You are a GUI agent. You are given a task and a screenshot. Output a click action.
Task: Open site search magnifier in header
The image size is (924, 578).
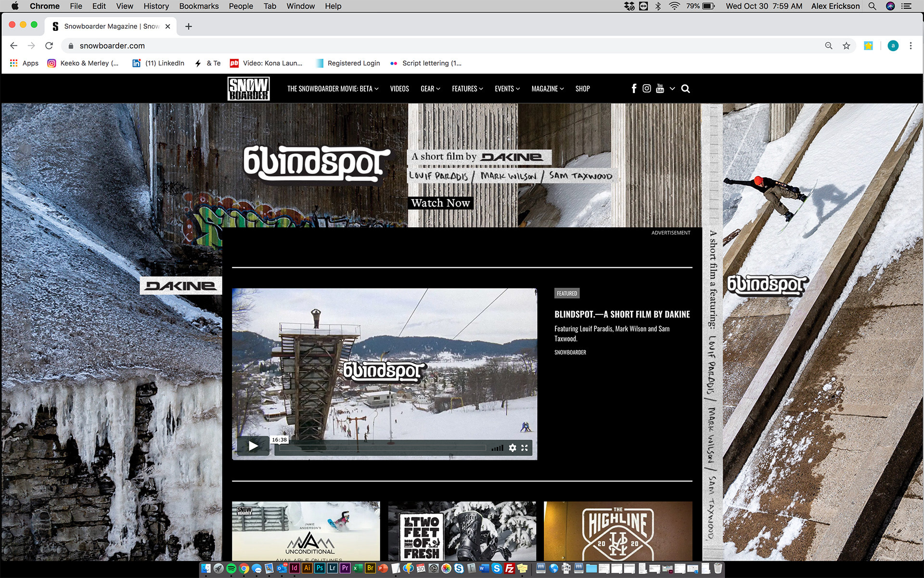[686, 89]
